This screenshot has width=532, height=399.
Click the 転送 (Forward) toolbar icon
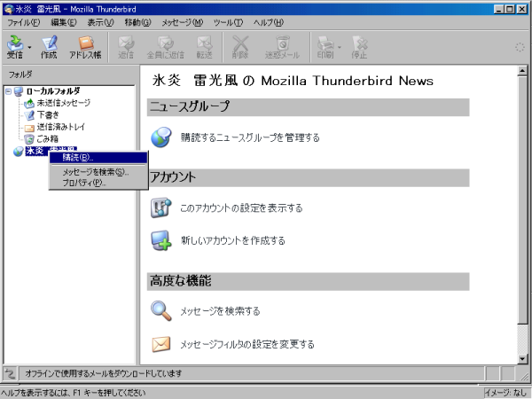pyautogui.click(x=204, y=47)
